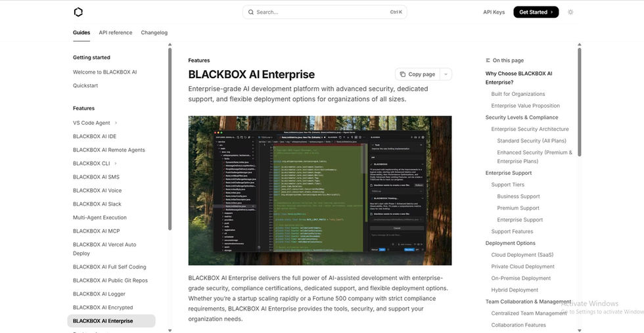Image resolution: width=644 pixels, height=333 pixels.
Task: Click the right page scrollbar thumb
Action: (x=579, y=102)
